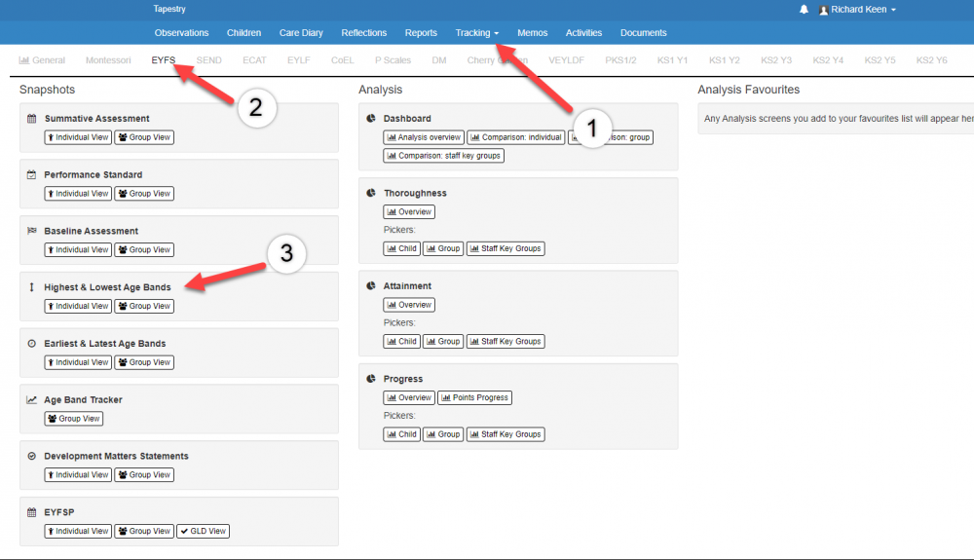Open Earliest & Latest Age Bands Group View
The image size is (974, 560).
pos(144,362)
